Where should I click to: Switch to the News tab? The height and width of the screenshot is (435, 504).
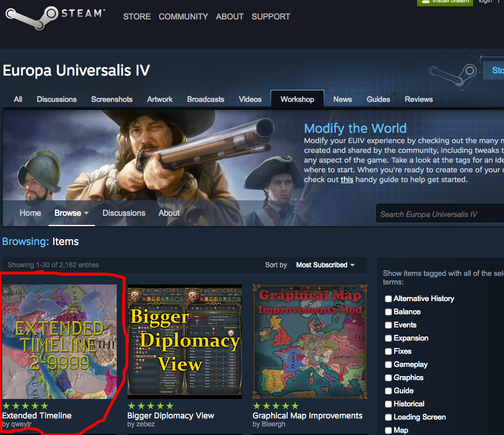click(x=343, y=100)
